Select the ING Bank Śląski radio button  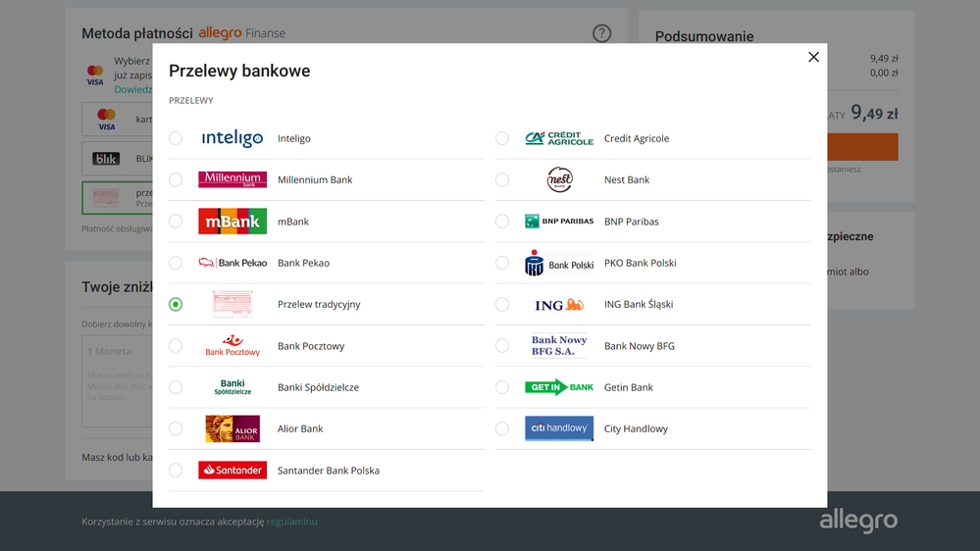pos(502,304)
